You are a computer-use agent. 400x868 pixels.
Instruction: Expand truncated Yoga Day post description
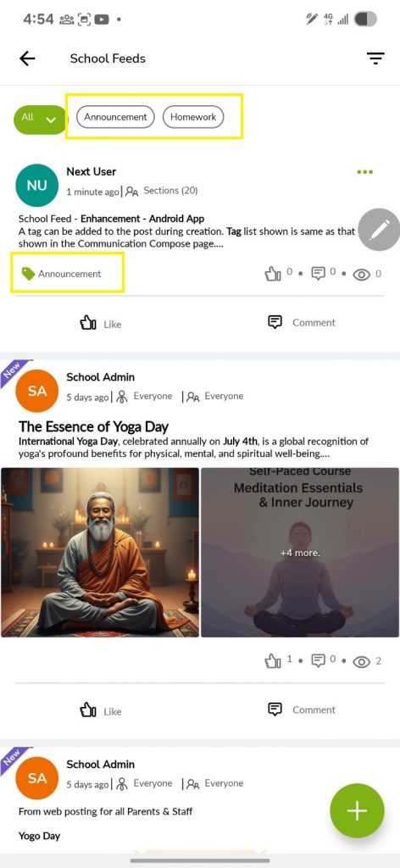click(x=193, y=448)
